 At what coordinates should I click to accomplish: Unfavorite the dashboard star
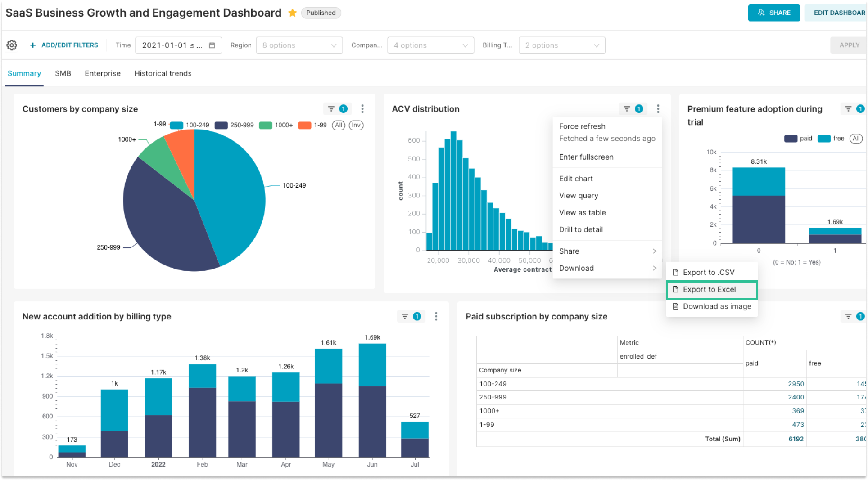pyautogui.click(x=292, y=13)
